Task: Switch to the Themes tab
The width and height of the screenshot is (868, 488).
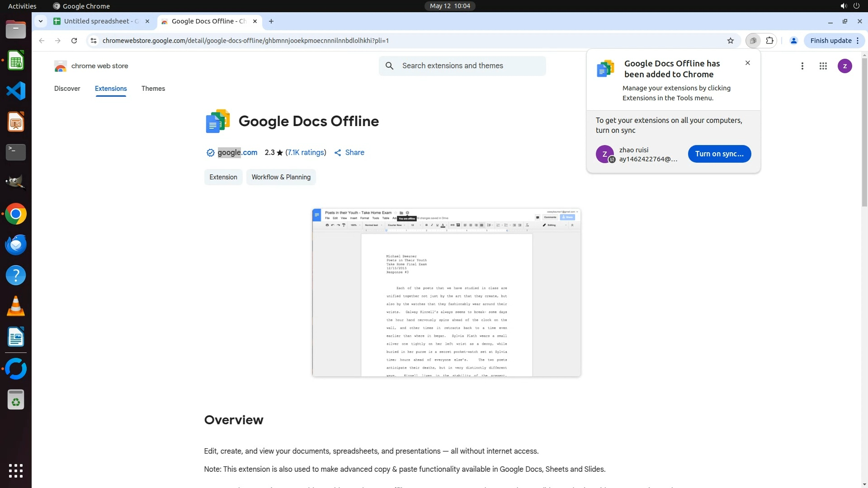Action: (153, 89)
